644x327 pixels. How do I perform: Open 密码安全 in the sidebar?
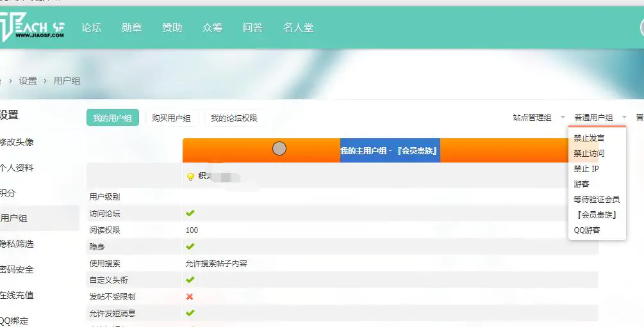(x=17, y=269)
